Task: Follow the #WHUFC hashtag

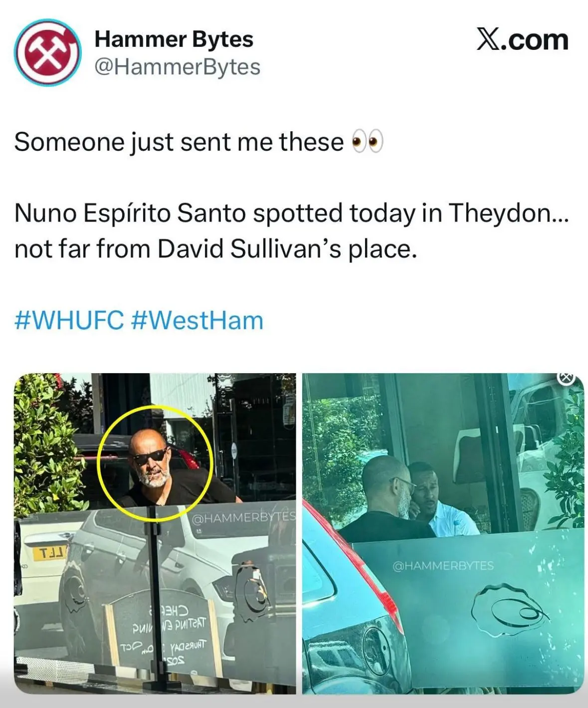Action: [x=69, y=320]
